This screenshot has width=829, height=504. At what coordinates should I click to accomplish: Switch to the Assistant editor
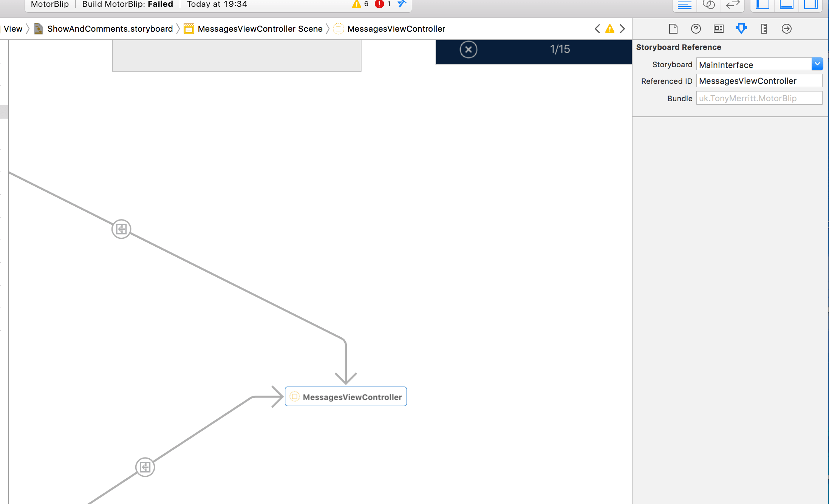coord(708,5)
